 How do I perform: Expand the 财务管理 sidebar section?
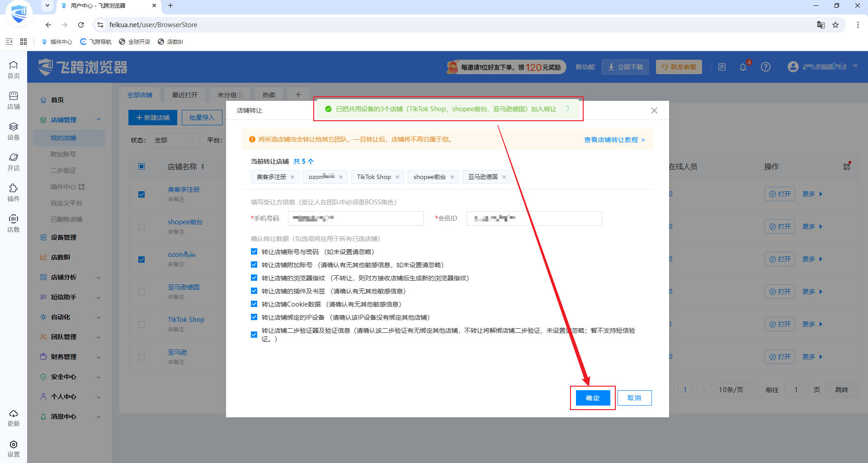99,357
